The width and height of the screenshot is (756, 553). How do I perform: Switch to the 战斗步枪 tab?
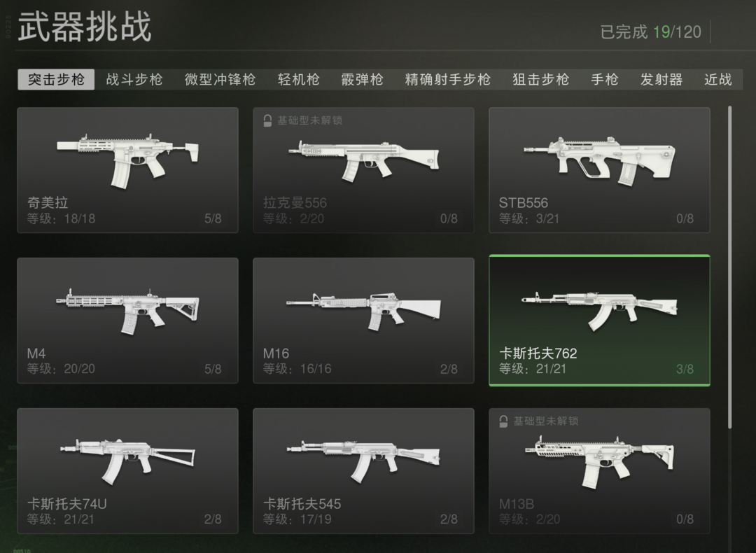coord(134,80)
